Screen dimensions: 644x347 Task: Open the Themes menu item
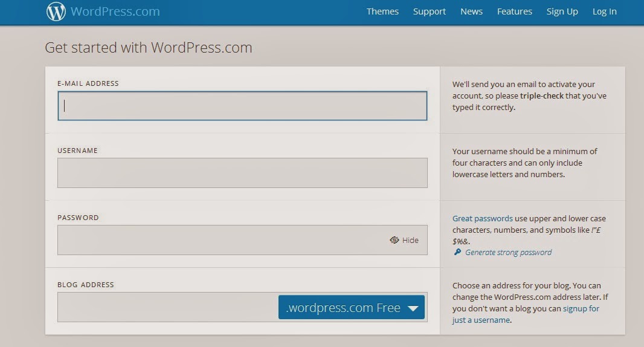click(382, 11)
